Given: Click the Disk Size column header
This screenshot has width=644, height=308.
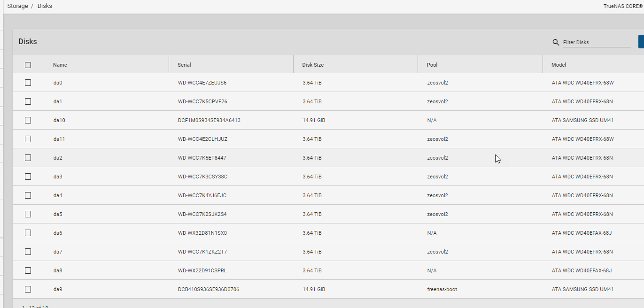Looking at the screenshot, I should pos(313,65).
